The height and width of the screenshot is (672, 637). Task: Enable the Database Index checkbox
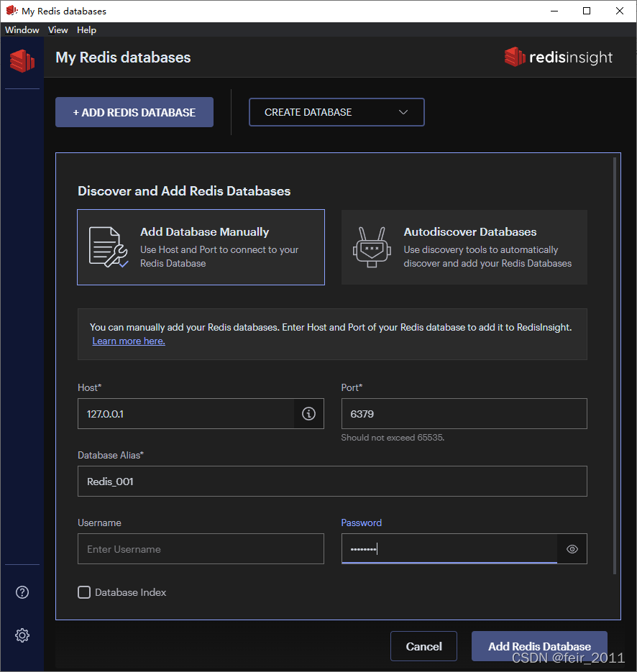point(84,592)
